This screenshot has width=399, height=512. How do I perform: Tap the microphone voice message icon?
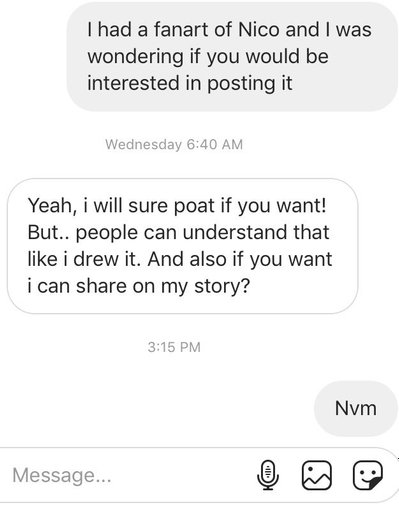click(268, 475)
